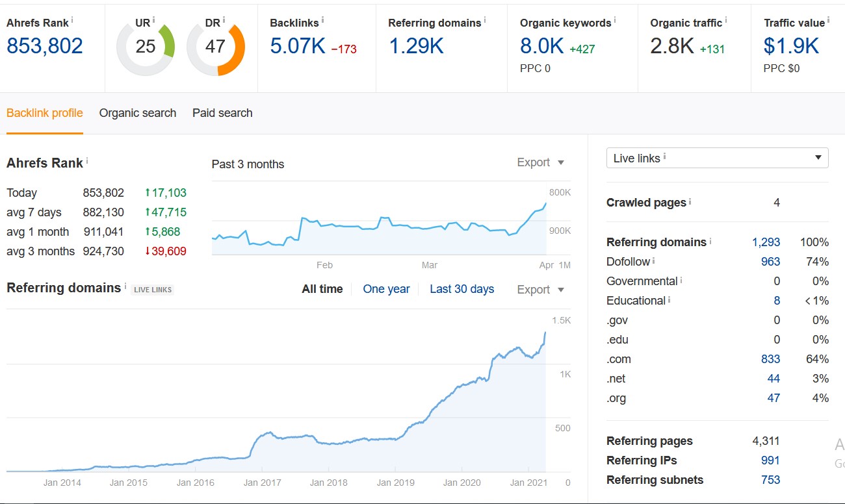Click the UR 25 donut gauge
This screenshot has height=504, width=845.
click(146, 47)
